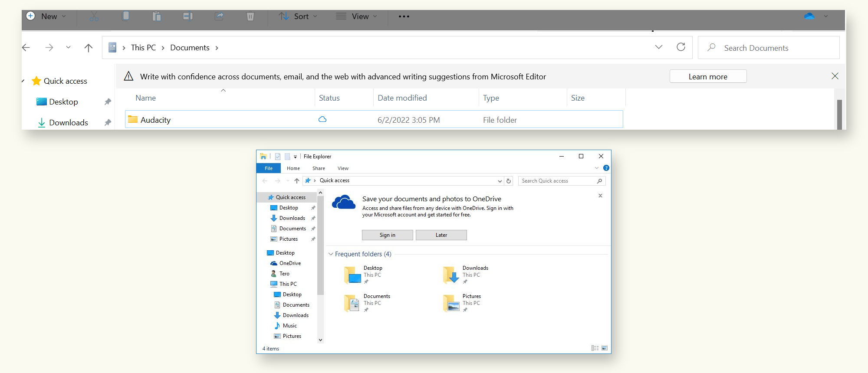Select the Tero user folder in navigation tree
Screen dimensions: 868x373
(280, 274)
